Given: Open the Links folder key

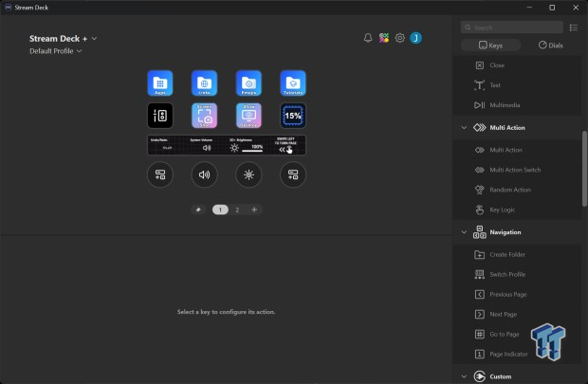Looking at the screenshot, I should point(204,82).
